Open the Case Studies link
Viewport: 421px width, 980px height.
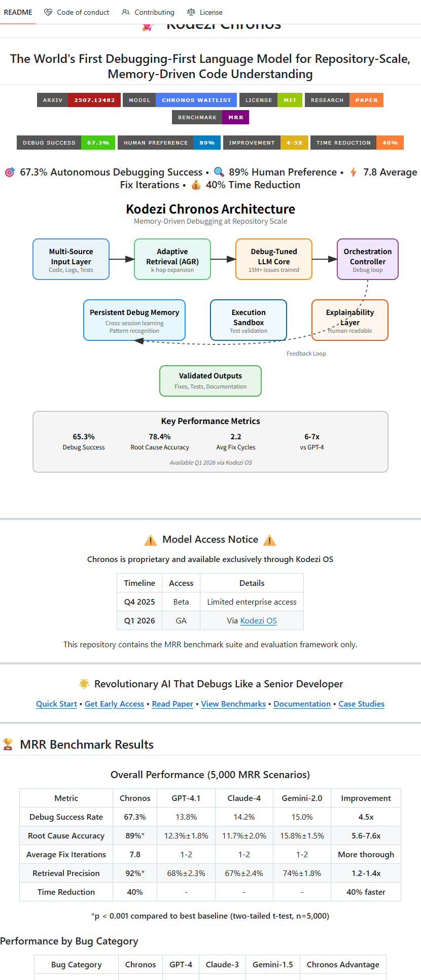click(x=361, y=704)
